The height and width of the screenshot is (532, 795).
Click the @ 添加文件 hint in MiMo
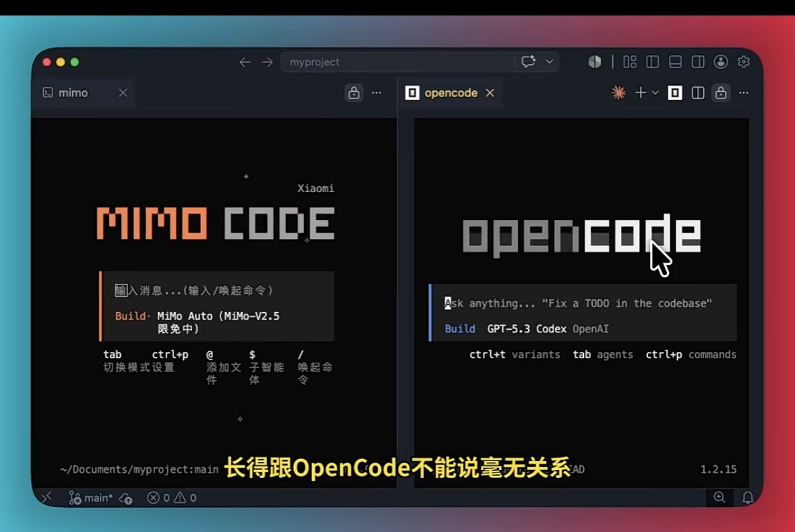pyautogui.click(x=223, y=367)
